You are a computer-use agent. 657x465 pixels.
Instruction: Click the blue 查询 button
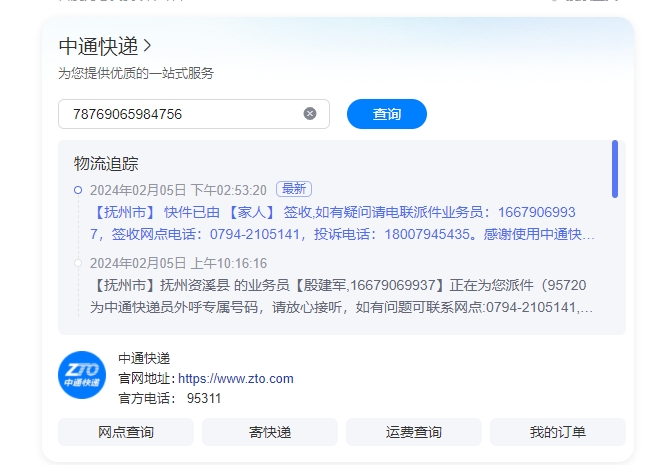click(x=387, y=114)
